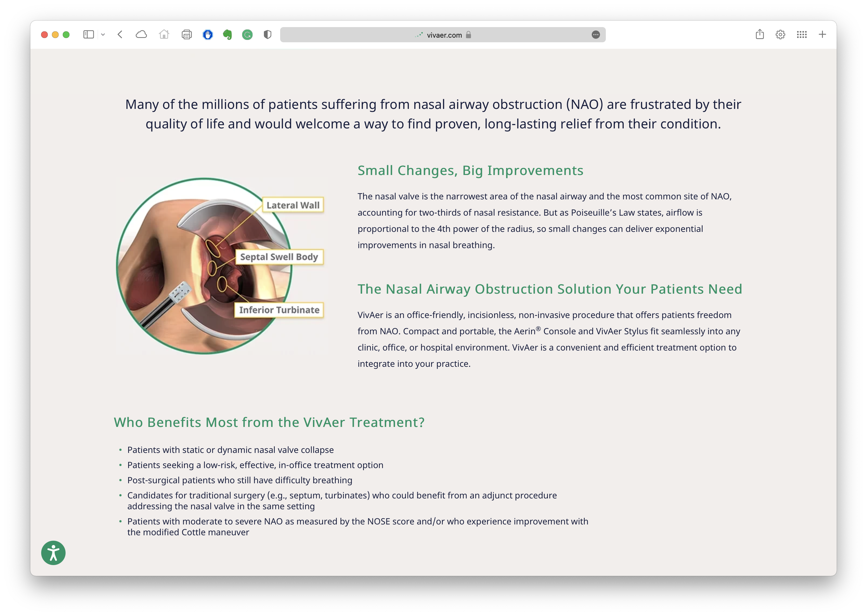Open the Grammarly extension icon
This screenshot has width=867, height=616.
pyautogui.click(x=247, y=35)
